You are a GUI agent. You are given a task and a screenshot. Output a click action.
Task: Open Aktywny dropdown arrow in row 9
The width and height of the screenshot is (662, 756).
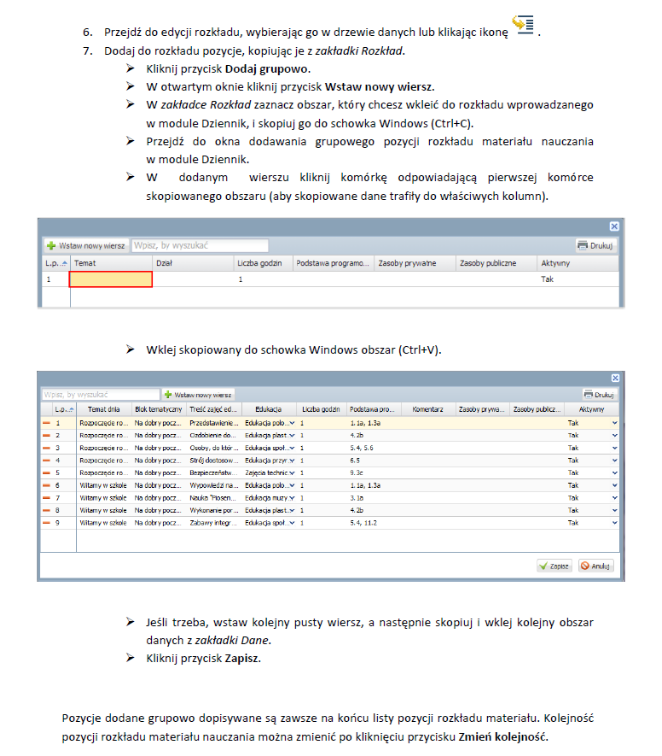point(614,523)
